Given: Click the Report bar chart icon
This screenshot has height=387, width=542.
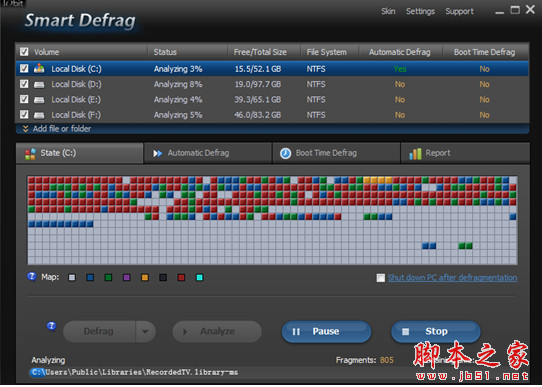Looking at the screenshot, I should pos(415,154).
